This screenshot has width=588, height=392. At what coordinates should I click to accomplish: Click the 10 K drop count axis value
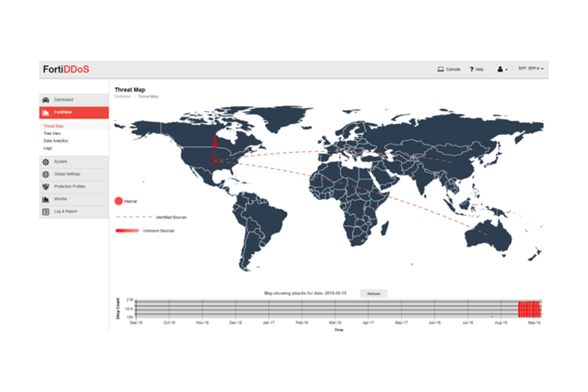click(x=129, y=309)
